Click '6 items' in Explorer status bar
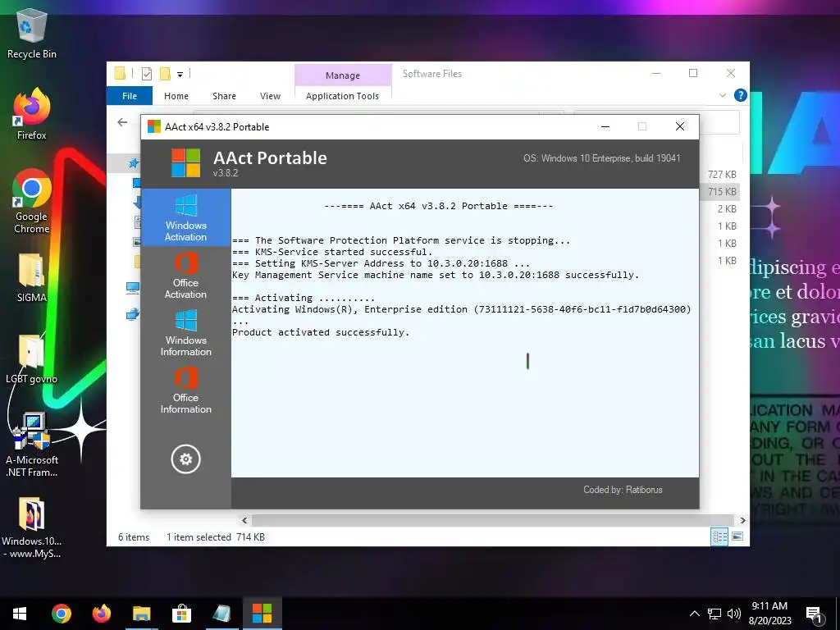The width and height of the screenshot is (840, 630). (134, 536)
